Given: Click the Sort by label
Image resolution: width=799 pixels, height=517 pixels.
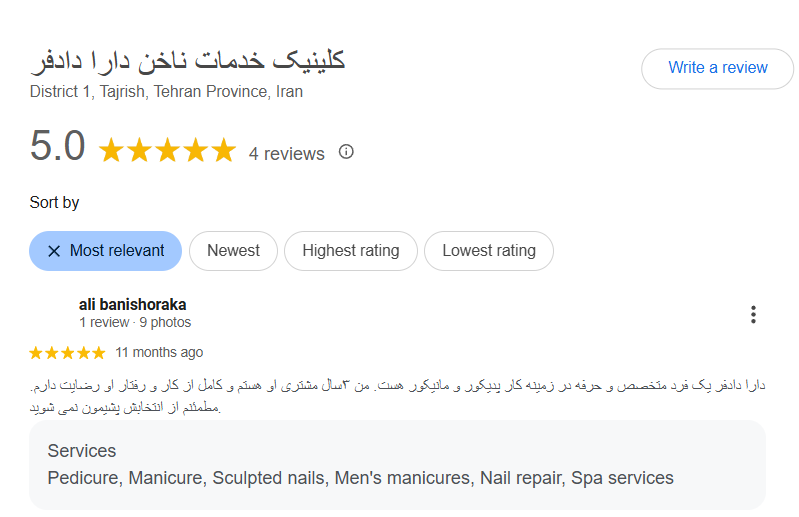Looking at the screenshot, I should point(54,203).
